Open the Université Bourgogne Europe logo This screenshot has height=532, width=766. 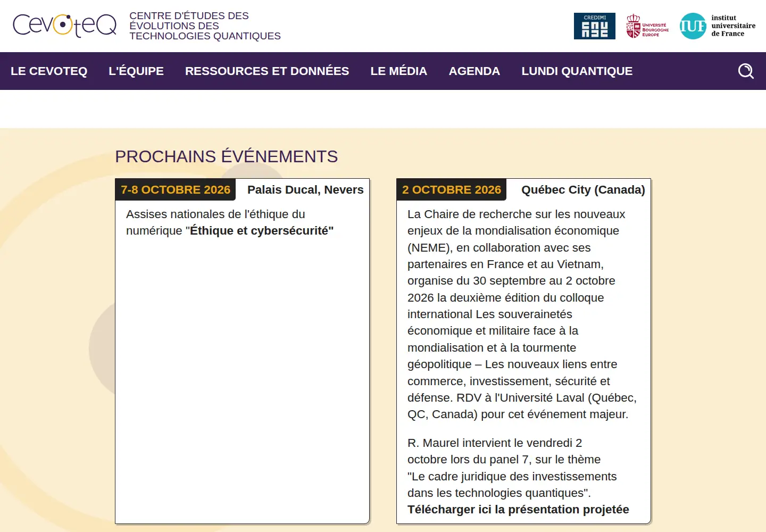647,26
